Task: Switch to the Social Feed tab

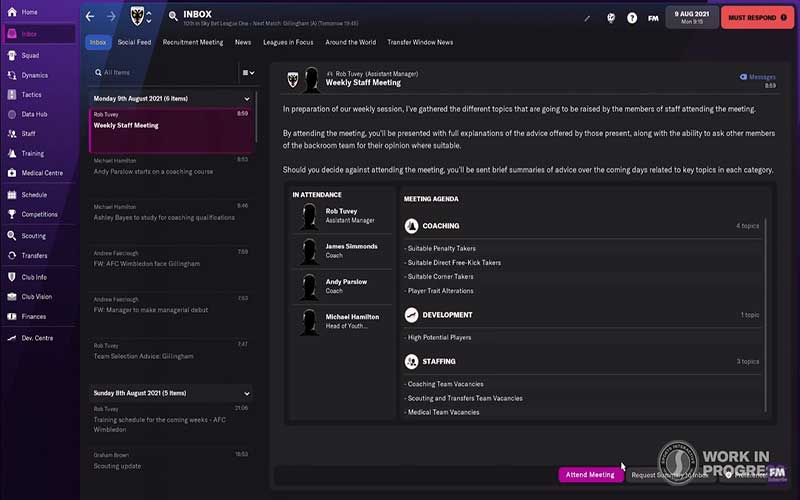Action: pyautogui.click(x=134, y=42)
